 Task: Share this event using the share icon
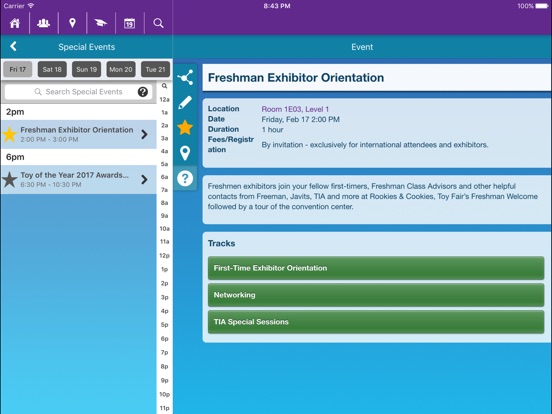click(x=185, y=77)
